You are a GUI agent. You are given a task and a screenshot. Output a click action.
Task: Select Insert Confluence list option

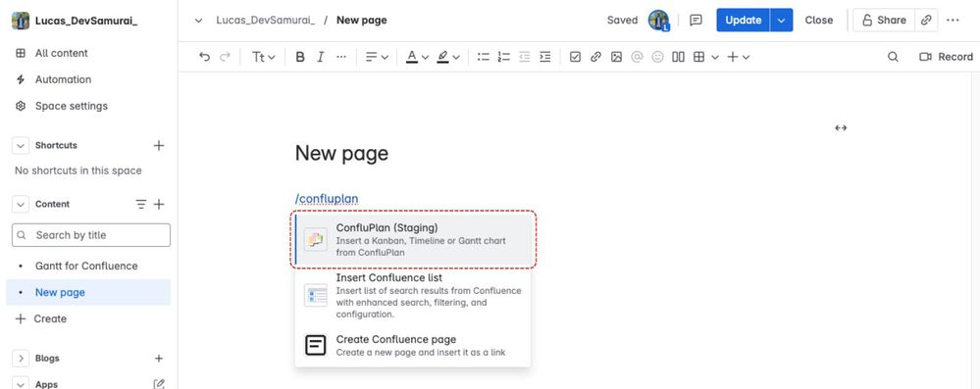[x=413, y=296]
